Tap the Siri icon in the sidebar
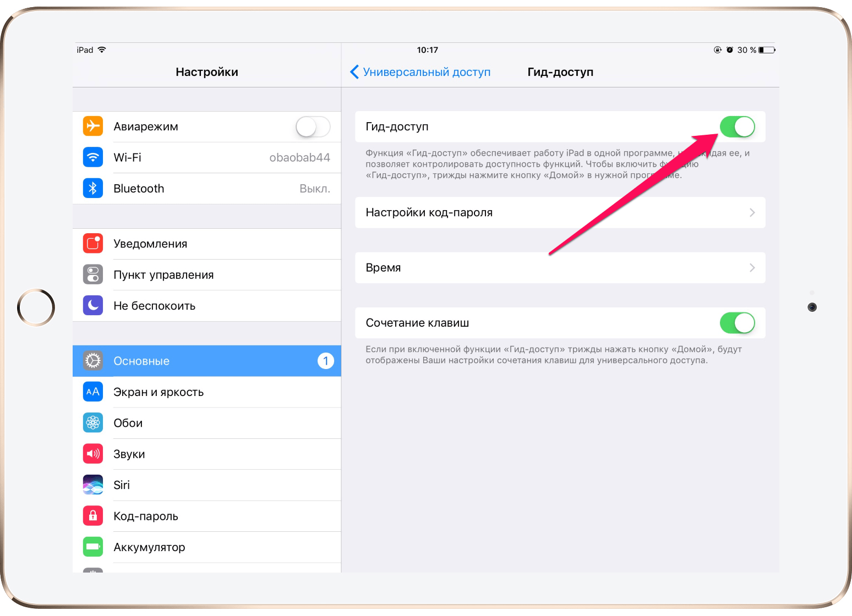This screenshot has width=852, height=616. (x=93, y=485)
